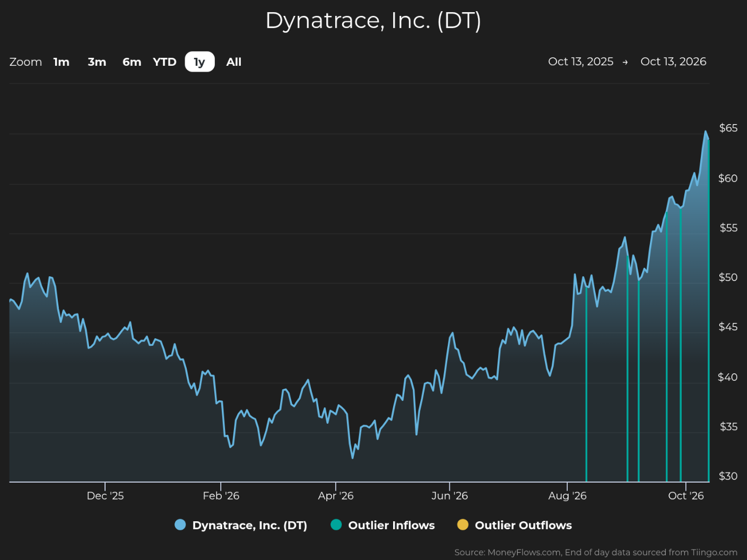Click the MoneyFlows.com source credit text
This screenshot has height=560, width=747.
point(596,553)
